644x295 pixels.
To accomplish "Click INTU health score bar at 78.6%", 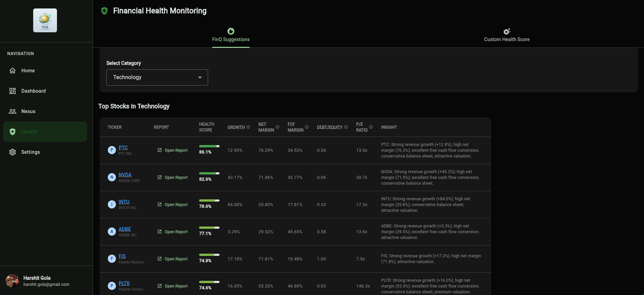I will 209,201.
